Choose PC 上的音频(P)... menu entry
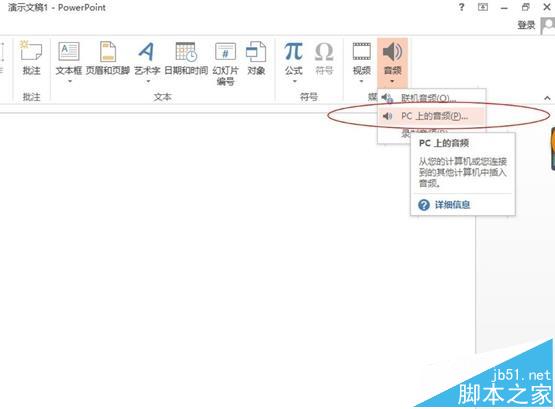 (x=432, y=116)
